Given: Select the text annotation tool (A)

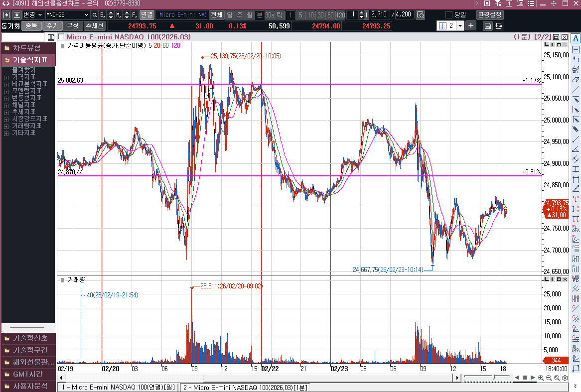Looking at the screenshot, I should 576,38.
